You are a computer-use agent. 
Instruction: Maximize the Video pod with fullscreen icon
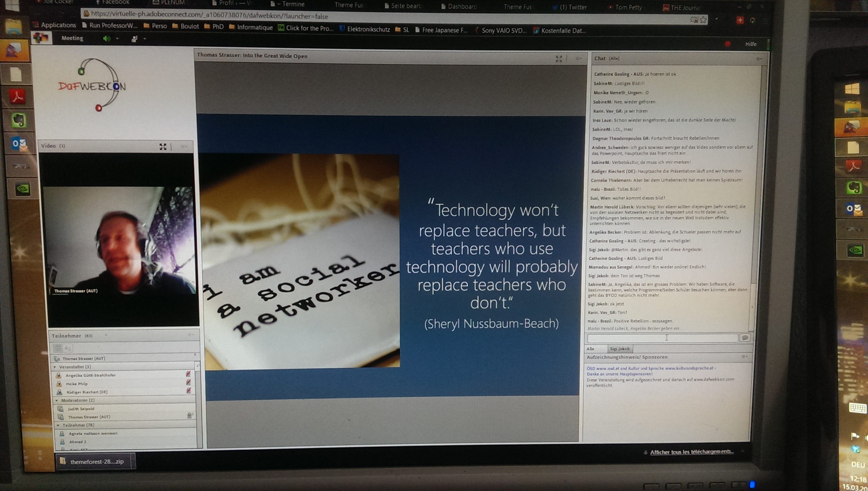coord(163,146)
